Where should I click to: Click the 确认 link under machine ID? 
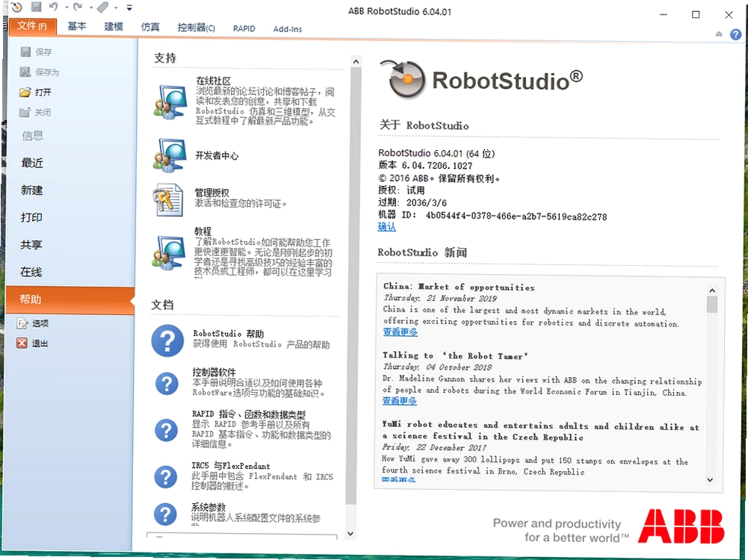pyautogui.click(x=387, y=227)
